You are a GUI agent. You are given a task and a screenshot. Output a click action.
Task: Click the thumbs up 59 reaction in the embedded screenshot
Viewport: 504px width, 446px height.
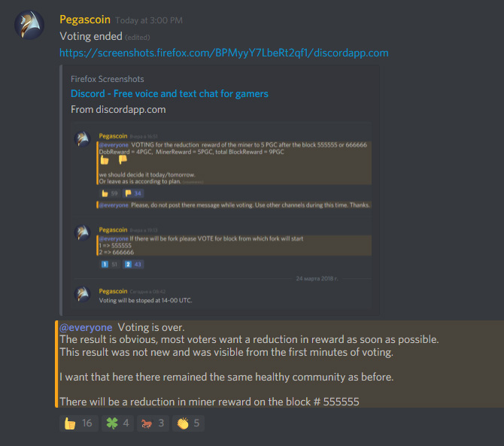pyautogui.click(x=109, y=193)
